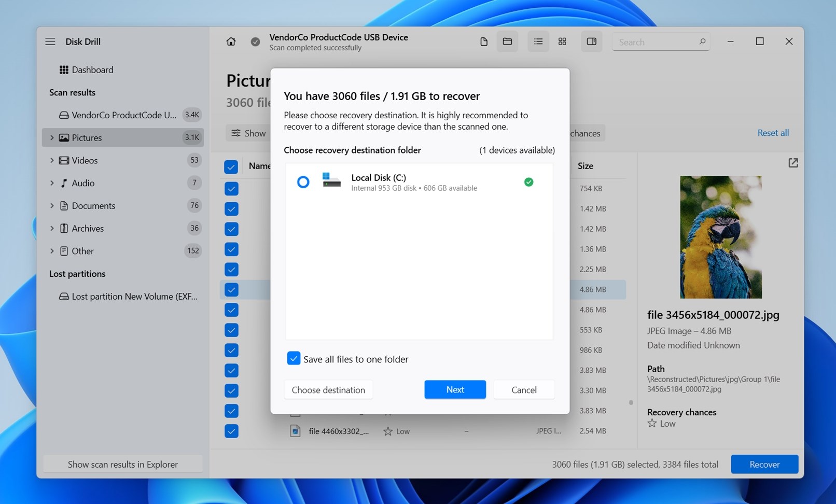Select VendorCo ProductCode USB scan result
The image size is (836, 504).
(x=123, y=115)
